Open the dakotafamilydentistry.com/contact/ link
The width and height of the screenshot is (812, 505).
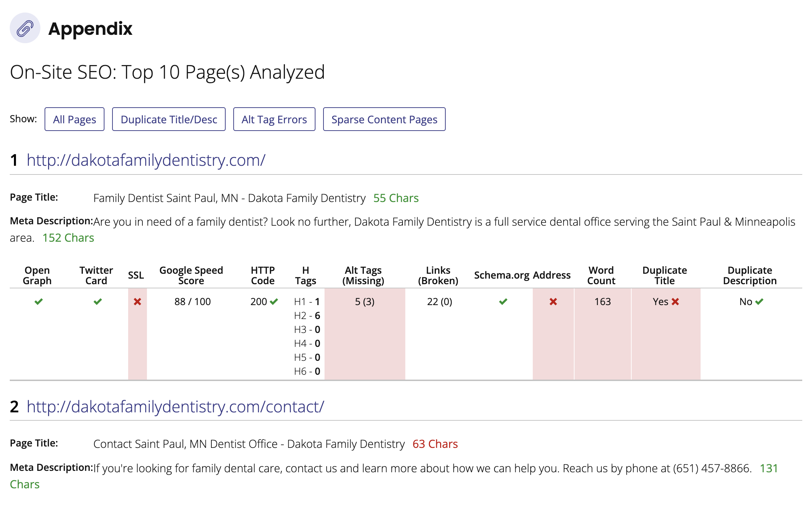click(x=175, y=406)
